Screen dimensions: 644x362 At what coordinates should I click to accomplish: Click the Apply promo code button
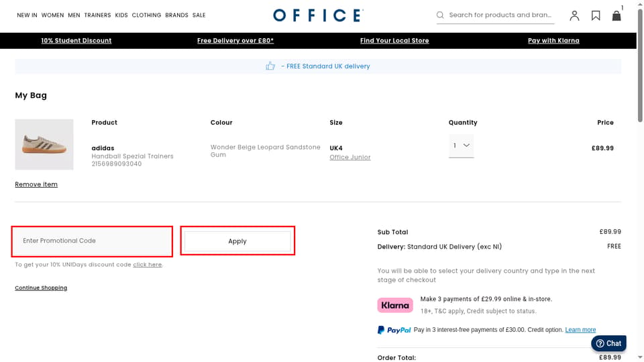click(x=237, y=241)
